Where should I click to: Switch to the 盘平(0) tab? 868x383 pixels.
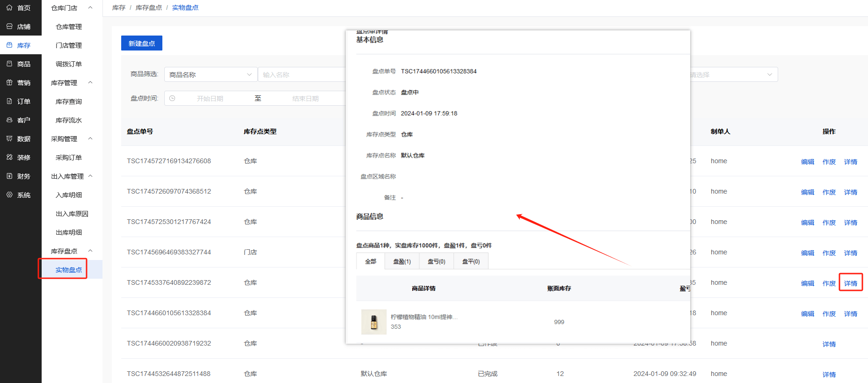click(471, 261)
